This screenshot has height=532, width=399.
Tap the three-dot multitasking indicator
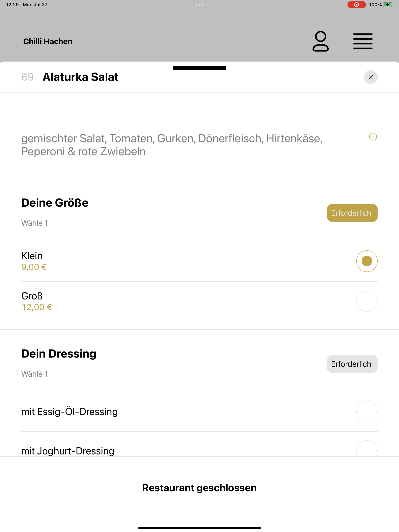[x=199, y=4]
